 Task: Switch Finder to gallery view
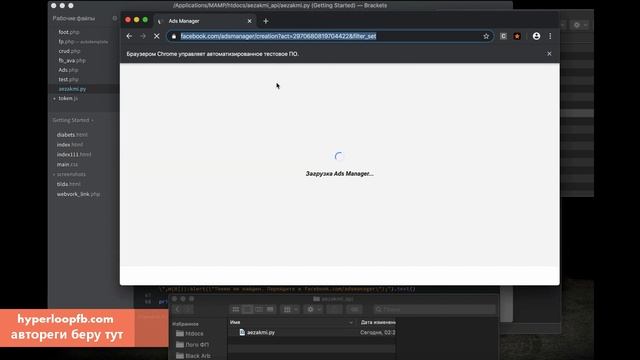pos(270,309)
